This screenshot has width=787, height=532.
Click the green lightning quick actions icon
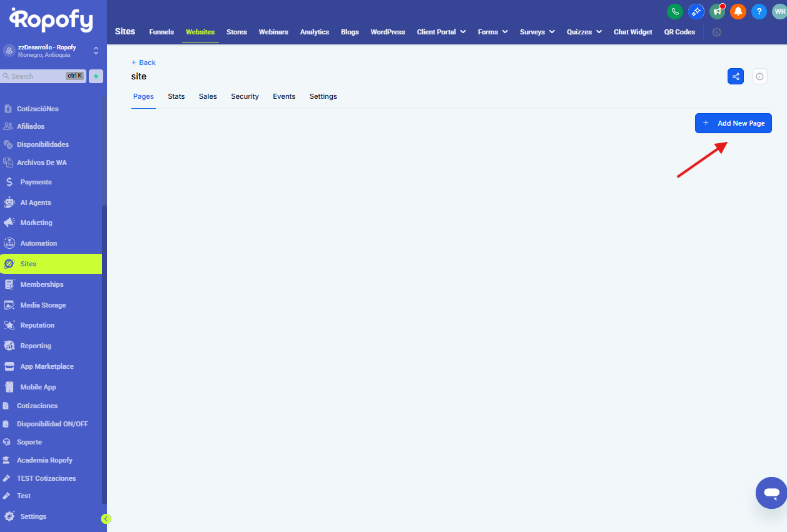96,76
